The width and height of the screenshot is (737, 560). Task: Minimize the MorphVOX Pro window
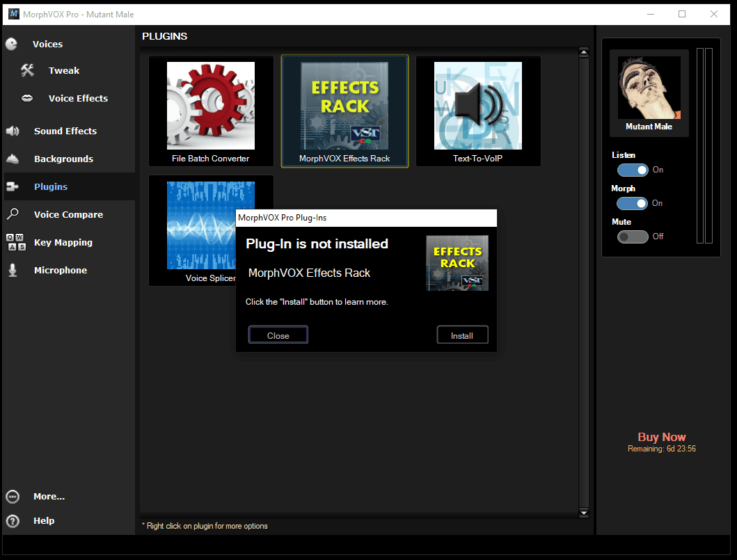click(x=651, y=14)
